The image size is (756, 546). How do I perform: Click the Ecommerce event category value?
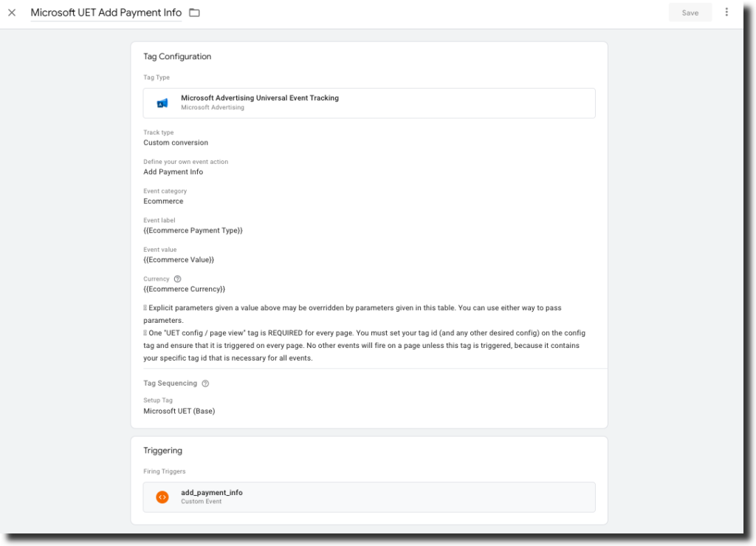click(x=163, y=201)
